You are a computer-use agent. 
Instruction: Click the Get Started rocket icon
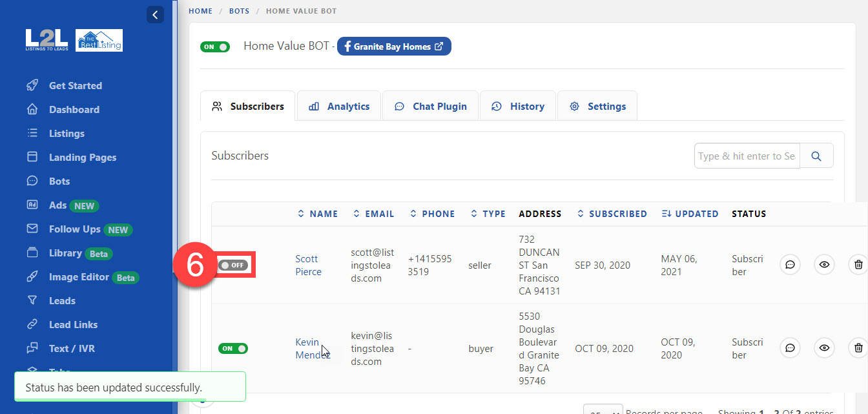coord(32,85)
